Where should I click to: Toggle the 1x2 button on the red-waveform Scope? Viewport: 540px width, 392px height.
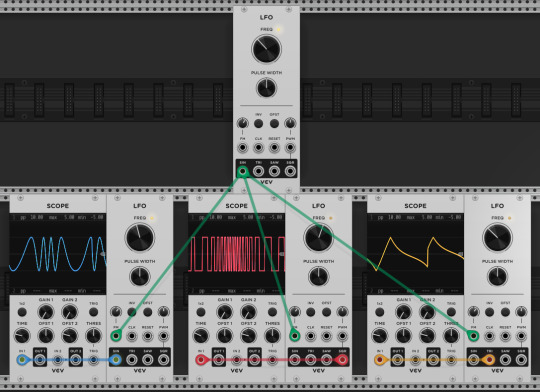pyautogui.click(x=201, y=312)
